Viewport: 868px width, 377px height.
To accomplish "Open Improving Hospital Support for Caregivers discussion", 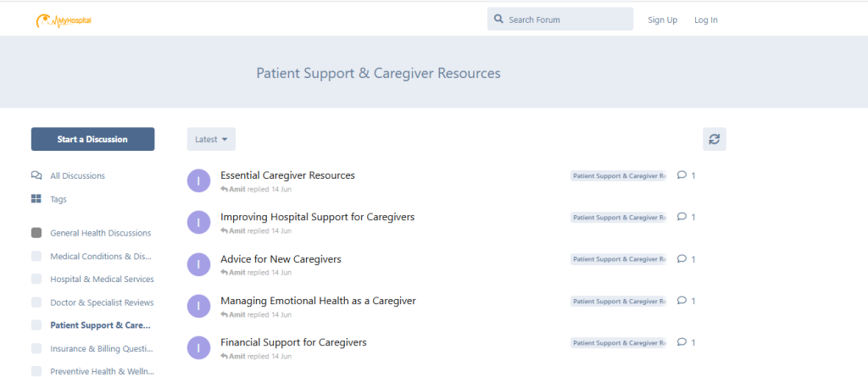I will click(x=317, y=217).
